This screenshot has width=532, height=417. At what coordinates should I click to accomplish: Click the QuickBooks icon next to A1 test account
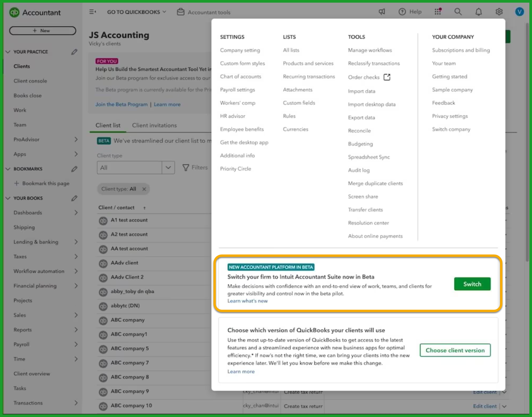103,220
